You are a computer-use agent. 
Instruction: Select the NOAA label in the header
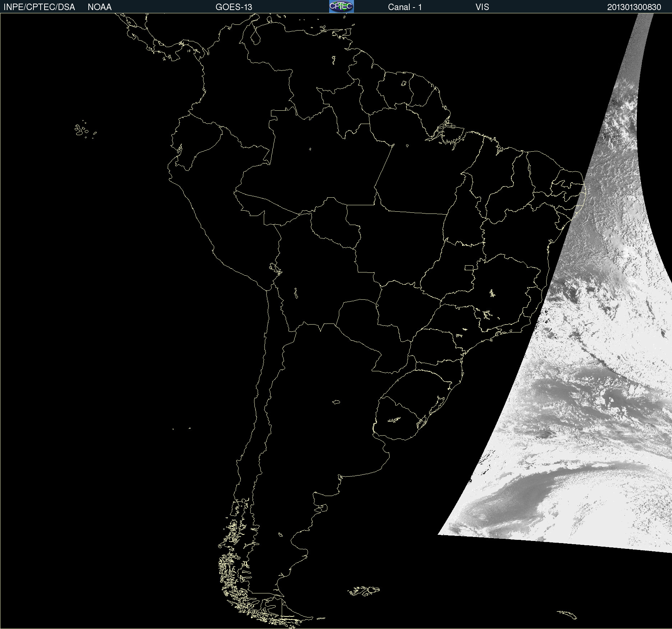pos(100,7)
